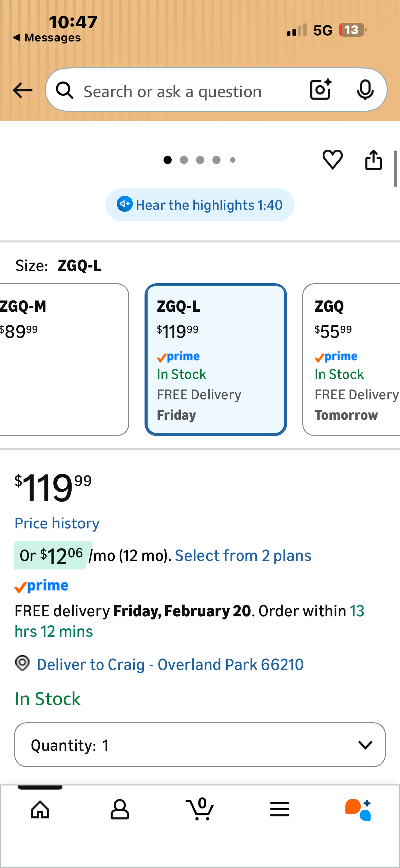
Task: Return to Messages app from status bar
Action: 47,37
